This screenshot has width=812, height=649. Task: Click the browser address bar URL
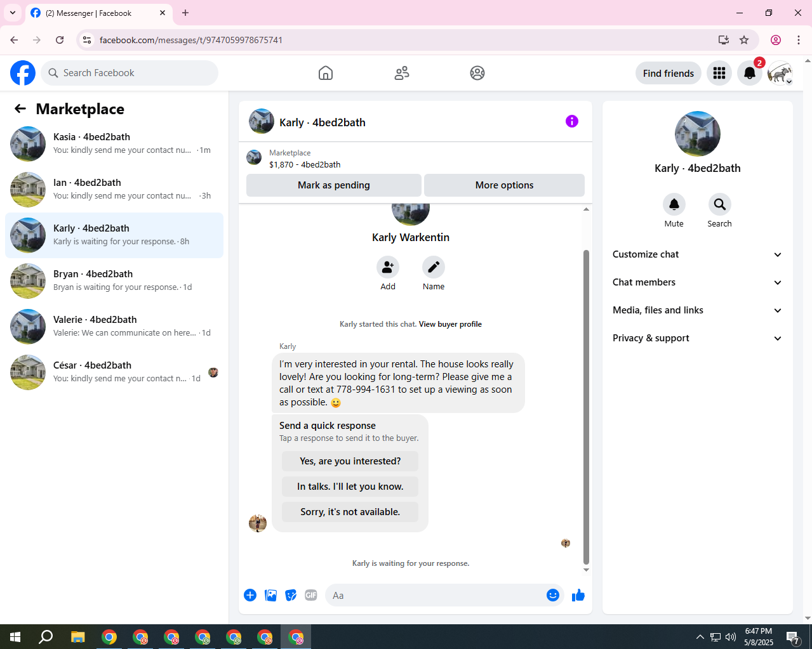(190, 40)
